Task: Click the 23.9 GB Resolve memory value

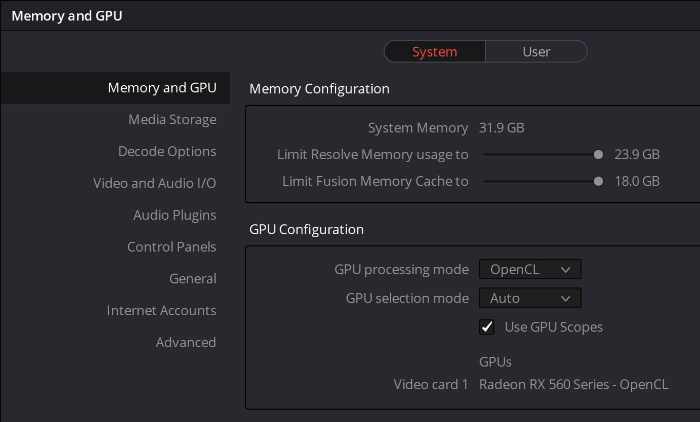Action: (x=637, y=155)
